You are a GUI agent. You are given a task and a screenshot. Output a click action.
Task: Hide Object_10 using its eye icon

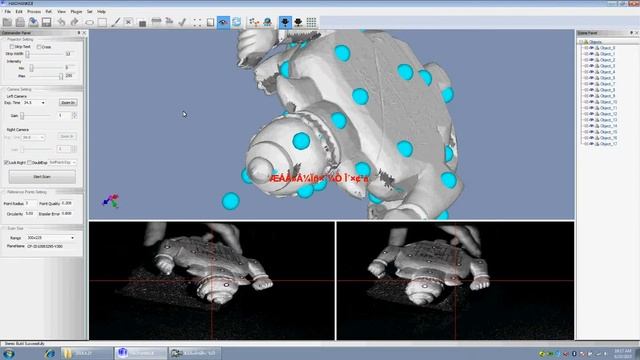[591, 102]
